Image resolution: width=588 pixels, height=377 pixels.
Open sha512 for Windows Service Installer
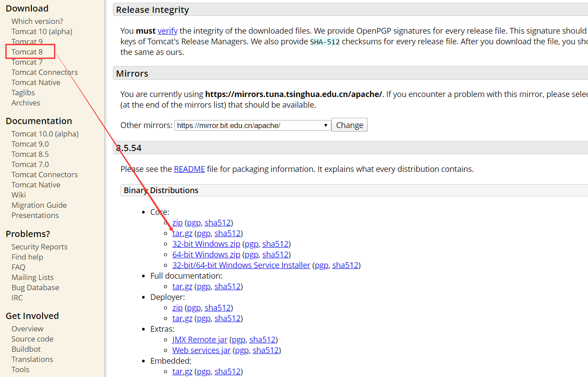[x=345, y=265]
